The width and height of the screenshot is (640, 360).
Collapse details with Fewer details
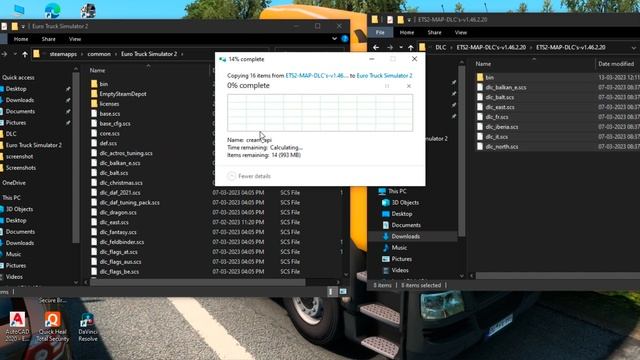[x=249, y=176]
